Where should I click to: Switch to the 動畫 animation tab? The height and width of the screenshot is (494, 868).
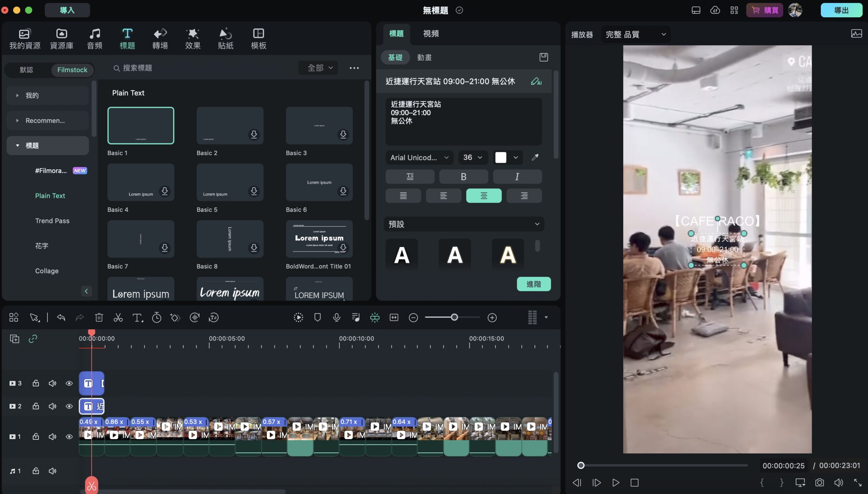424,57
